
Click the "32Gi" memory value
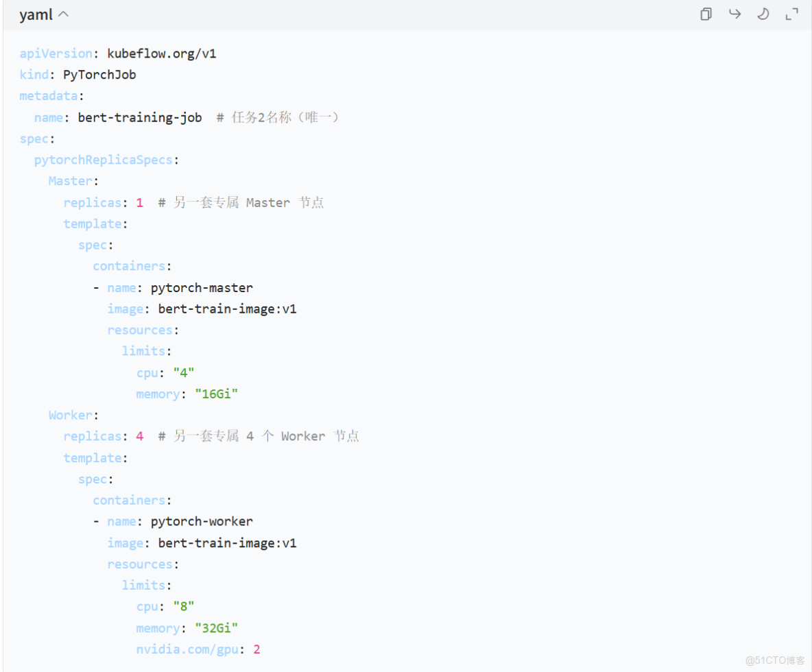click(x=216, y=627)
